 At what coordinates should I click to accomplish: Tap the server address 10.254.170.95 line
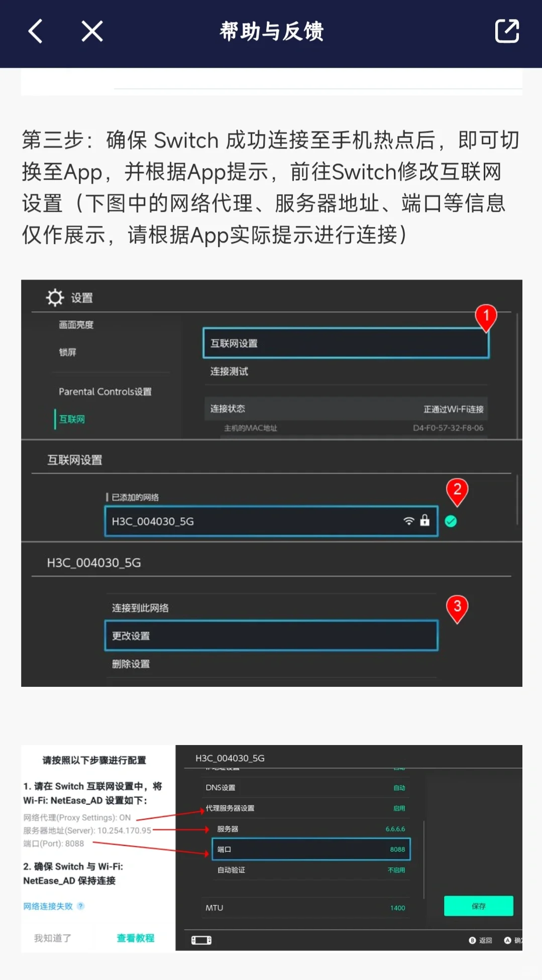[87, 830]
